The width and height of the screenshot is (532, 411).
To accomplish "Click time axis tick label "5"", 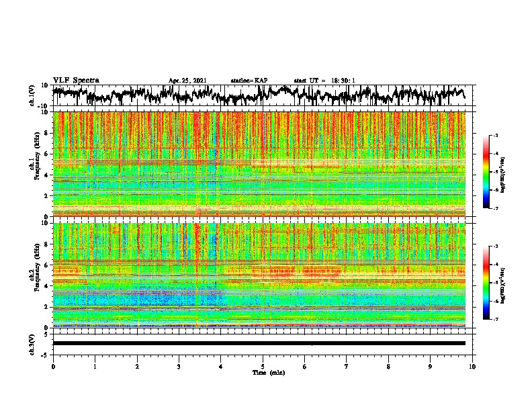I will point(263,367).
